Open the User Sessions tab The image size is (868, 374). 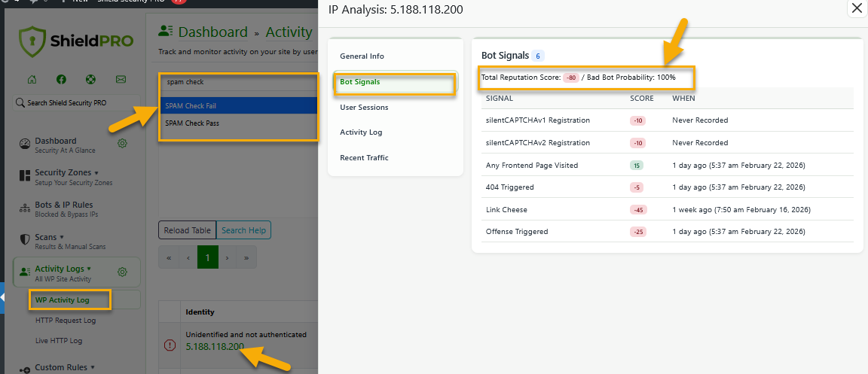tap(396, 108)
